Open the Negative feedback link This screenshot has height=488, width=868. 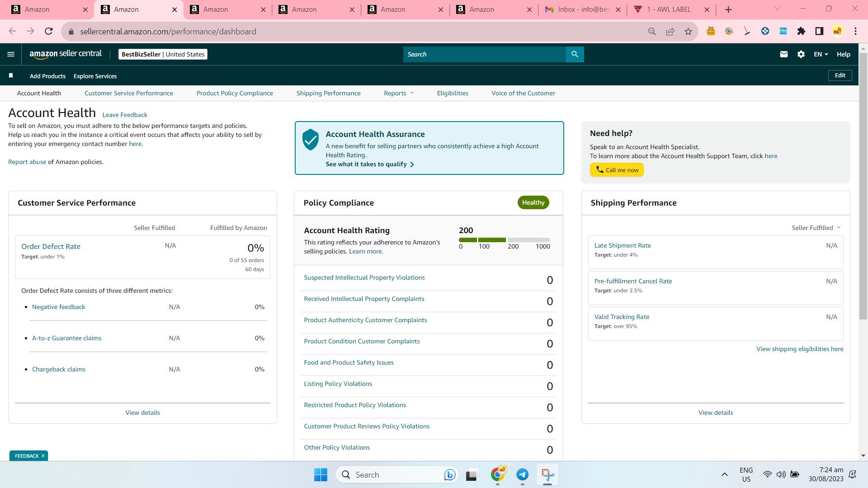[58, 307]
